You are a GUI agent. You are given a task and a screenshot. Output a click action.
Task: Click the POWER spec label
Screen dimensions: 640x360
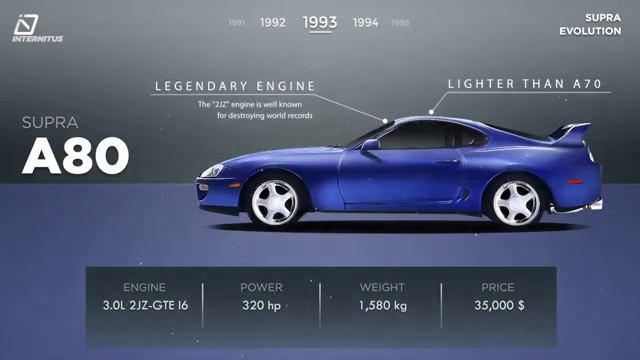[x=261, y=287]
